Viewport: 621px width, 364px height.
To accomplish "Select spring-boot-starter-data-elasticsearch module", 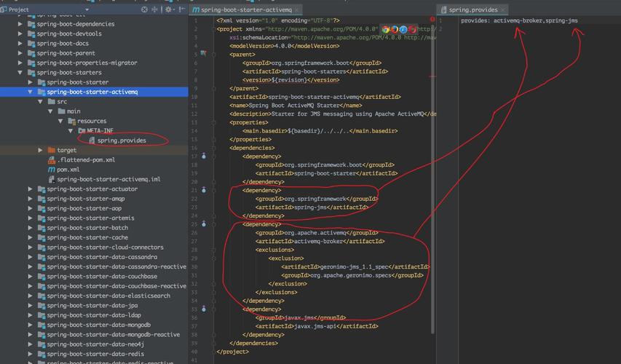I will pos(108,296).
